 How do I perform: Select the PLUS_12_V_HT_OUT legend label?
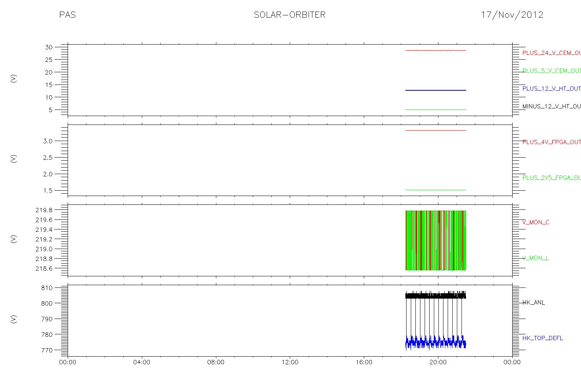coord(551,89)
